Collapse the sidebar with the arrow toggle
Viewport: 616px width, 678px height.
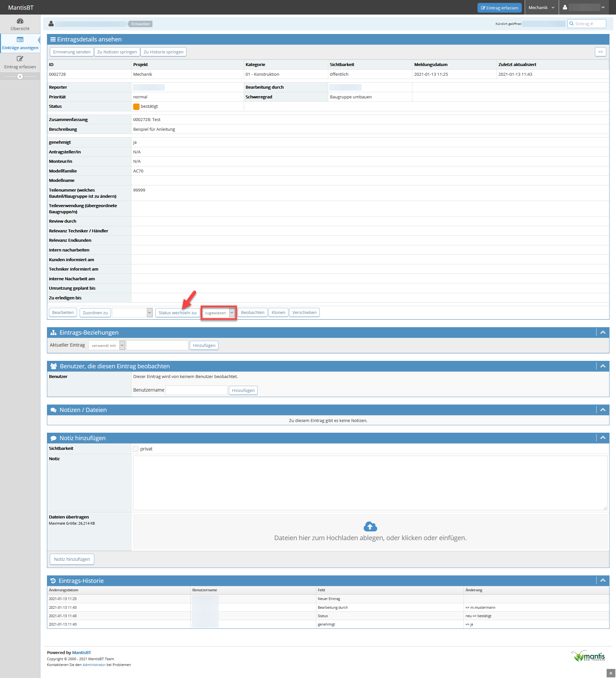(x=20, y=77)
